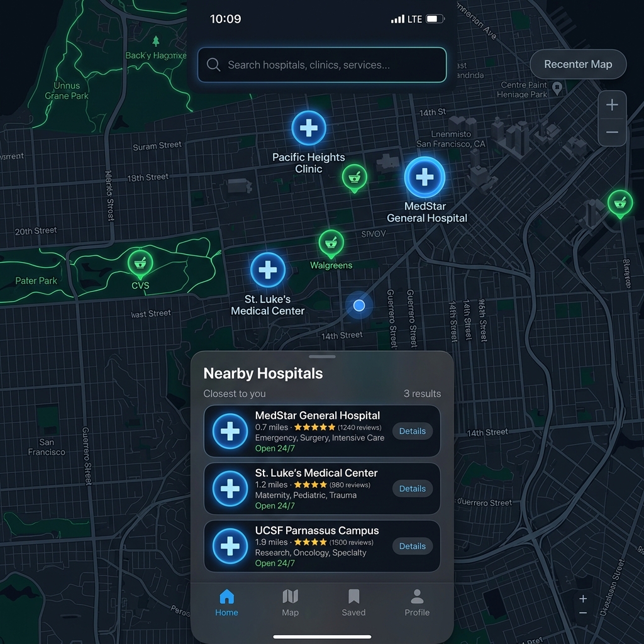Image resolution: width=644 pixels, height=644 pixels.
Task: Click St. Luke's Medical Center list icon
Action: coord(230,489)
